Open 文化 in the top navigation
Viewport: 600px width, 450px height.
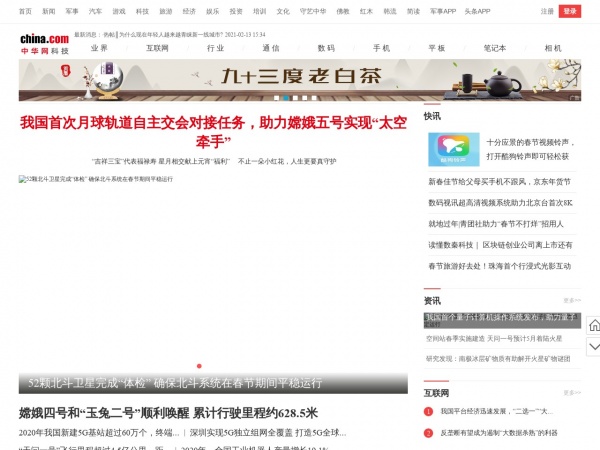(283, 11)
